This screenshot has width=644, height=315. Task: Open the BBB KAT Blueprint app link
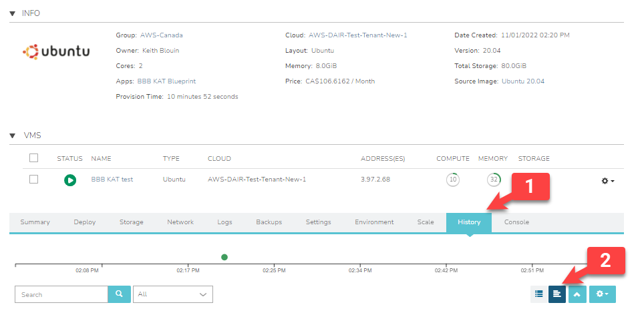click(x=166, y=81)
